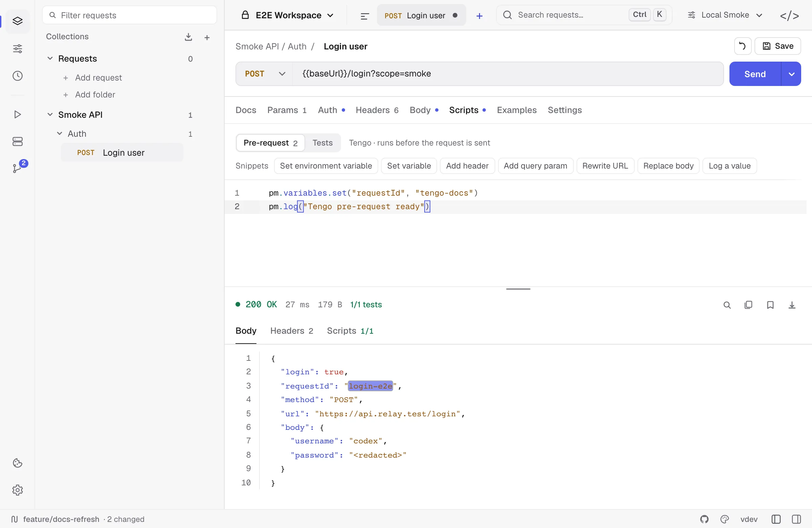Viewport: 812px width, 528px height.
Task: Focus the Filter requests field
Action: click(x=130, y=15)
